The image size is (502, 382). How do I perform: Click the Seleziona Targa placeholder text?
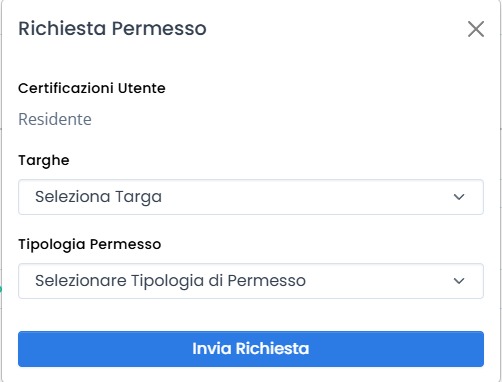(x=98, y=197)
